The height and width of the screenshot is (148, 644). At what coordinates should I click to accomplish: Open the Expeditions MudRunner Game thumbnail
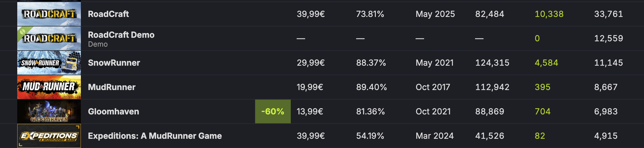(x=49, y=136)
